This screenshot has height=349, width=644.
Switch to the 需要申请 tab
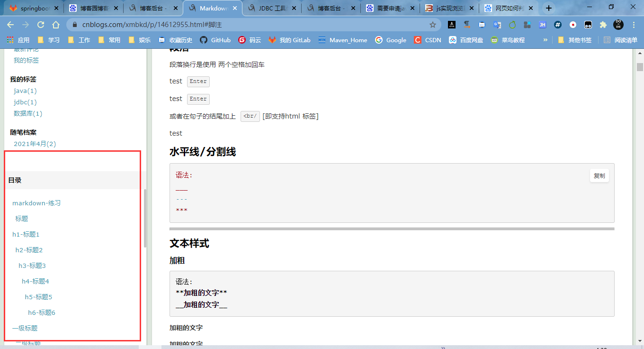pos(391,8)
